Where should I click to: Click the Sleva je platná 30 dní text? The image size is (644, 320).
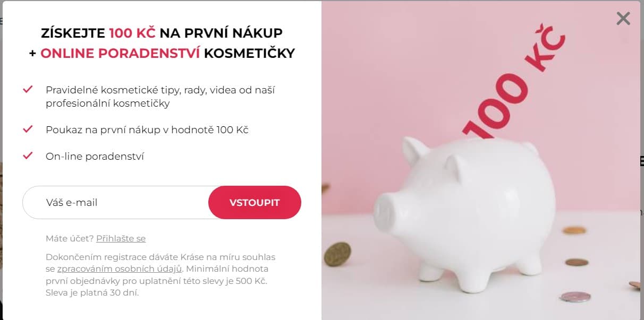pyautogui.click(x=92, y=292)
